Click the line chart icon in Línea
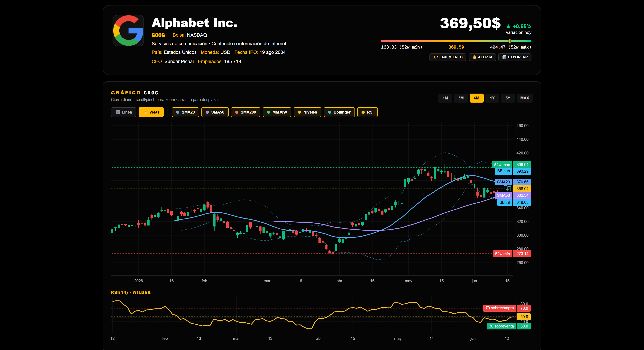Screen dimensions: 644x350 click(x=118, y=112)
